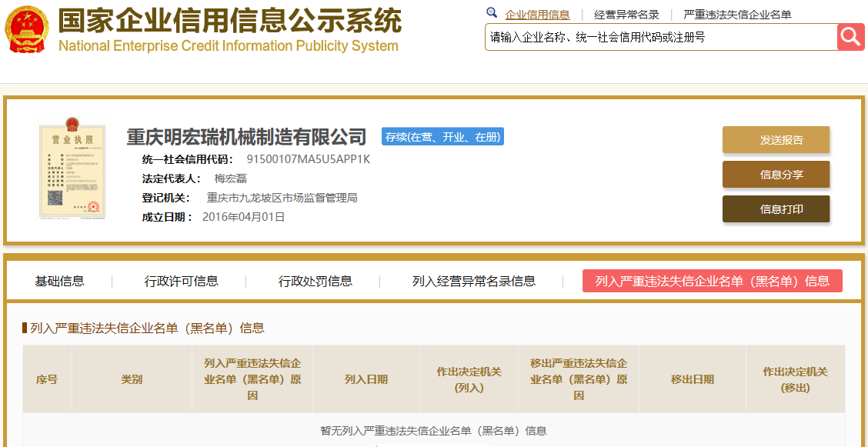Click the 列入日期 column header
The height and width of the screenshot is (447, 868).
(366, 379)
